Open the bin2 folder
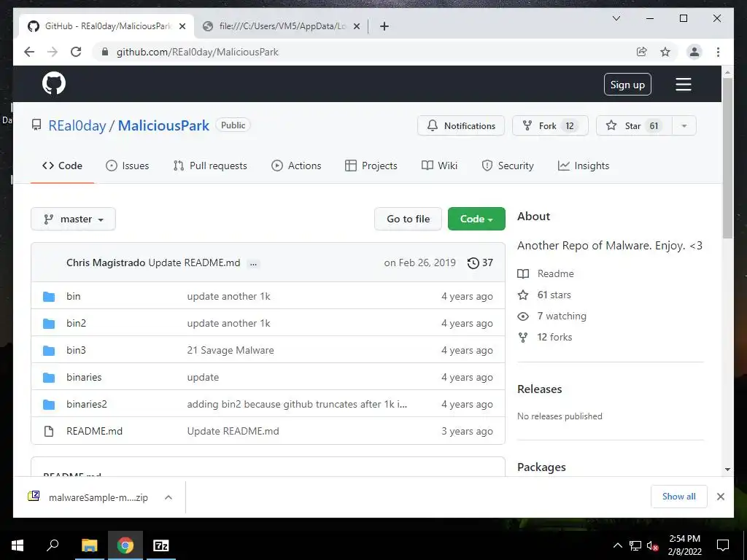Screen dimensions: 747x560 coord(76,323)
